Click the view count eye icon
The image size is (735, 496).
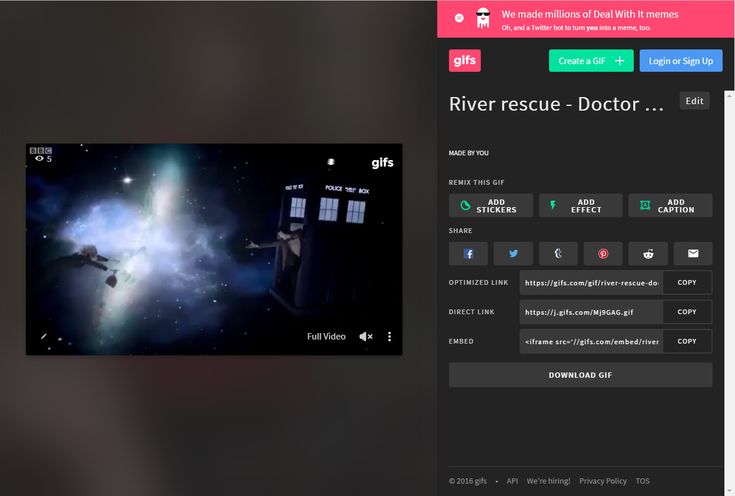point(39,159)
